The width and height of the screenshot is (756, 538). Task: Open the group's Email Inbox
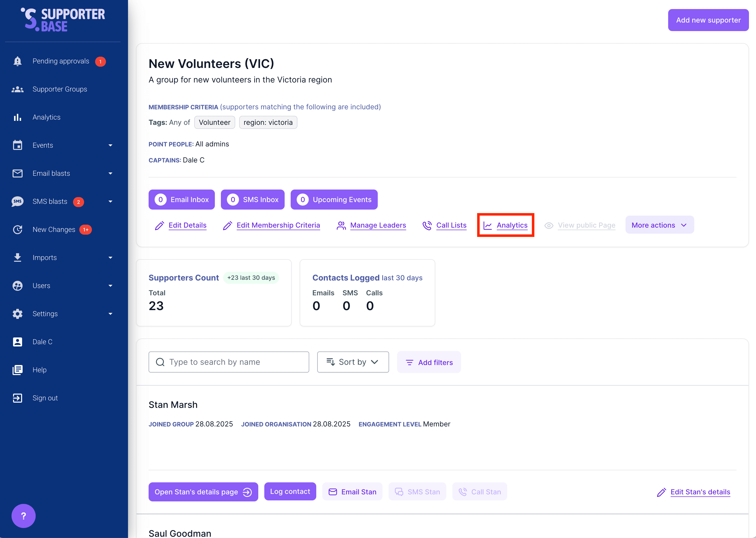pyautogui.click(x=181, y=200)
